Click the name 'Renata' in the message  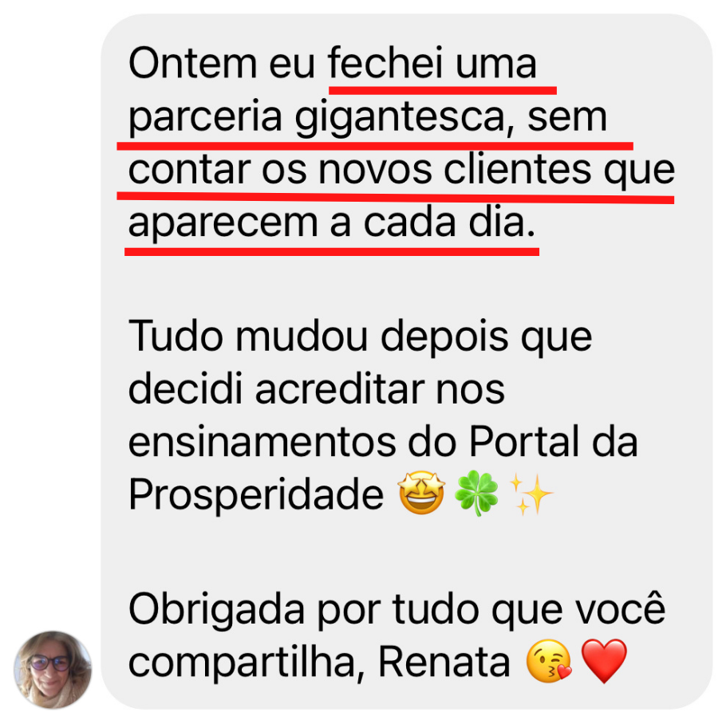pos(444,662)
